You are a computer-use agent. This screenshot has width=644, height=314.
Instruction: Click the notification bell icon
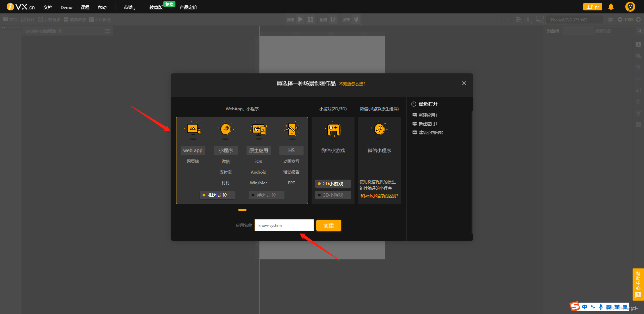[x=611, y=7]
